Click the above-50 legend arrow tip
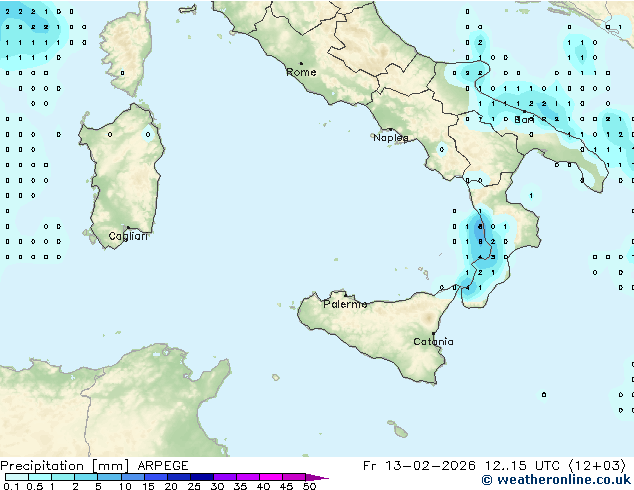634x490 pixels. [317, 477]
